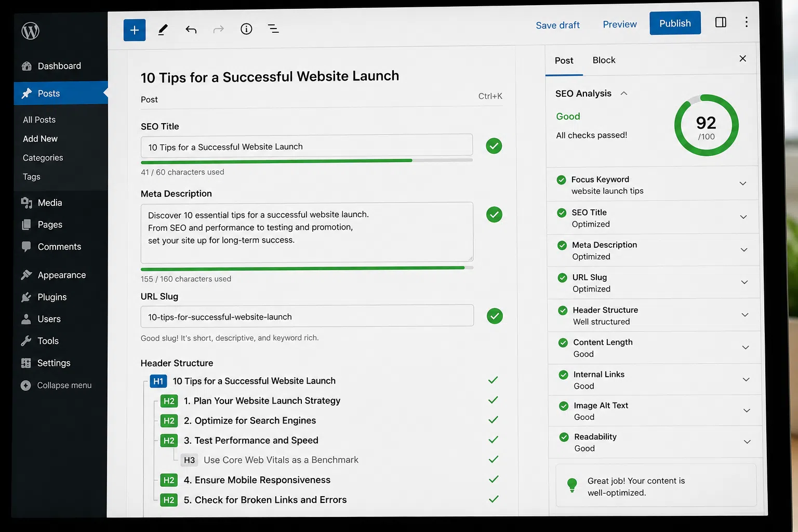Select the pencil edit tool icon
The image size is (798, 532).
point(163,30)
